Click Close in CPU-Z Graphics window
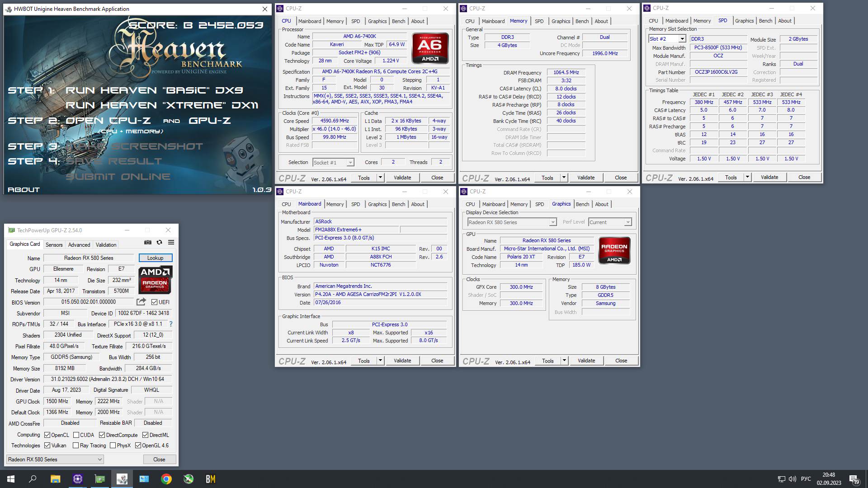868x488 pixels. 621,361
